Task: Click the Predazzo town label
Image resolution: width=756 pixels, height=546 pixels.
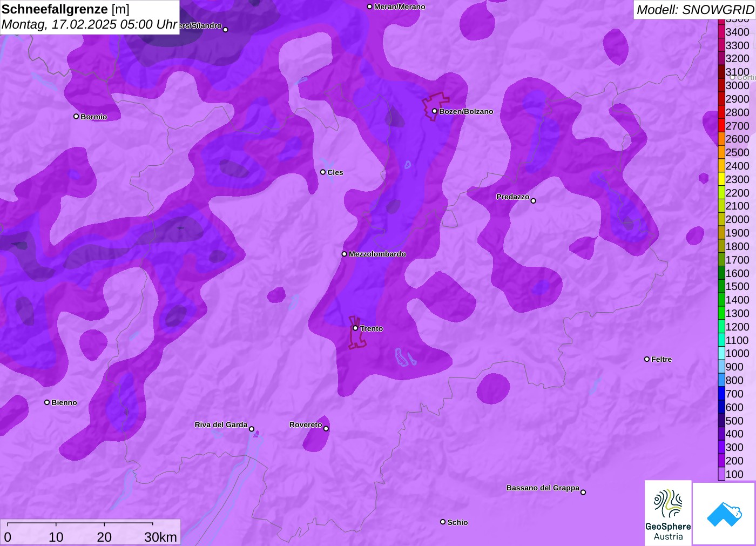Action: point(513,197)
